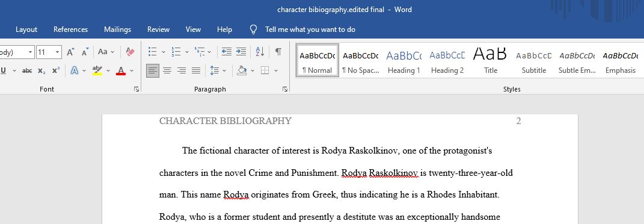Screen dimensions: 644x224
Task: Click CHARACTER BIBLIOGRAPHY header text
Action: 225,121
